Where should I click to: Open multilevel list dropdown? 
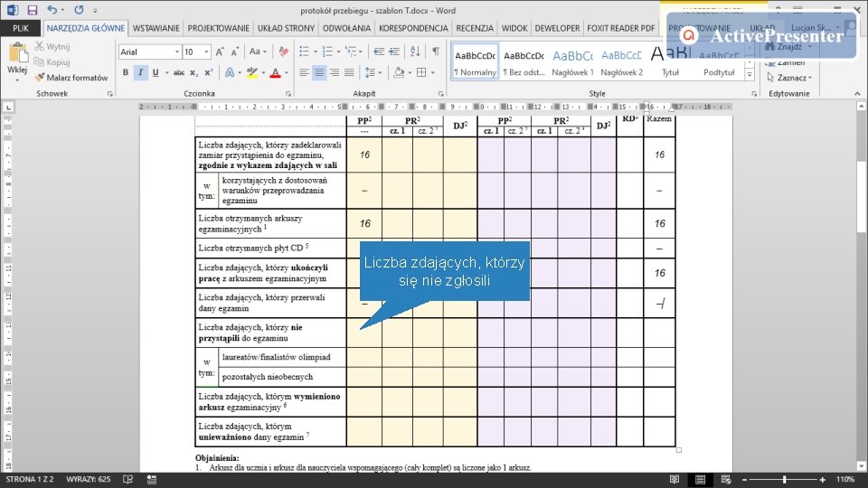pos(354,52)
